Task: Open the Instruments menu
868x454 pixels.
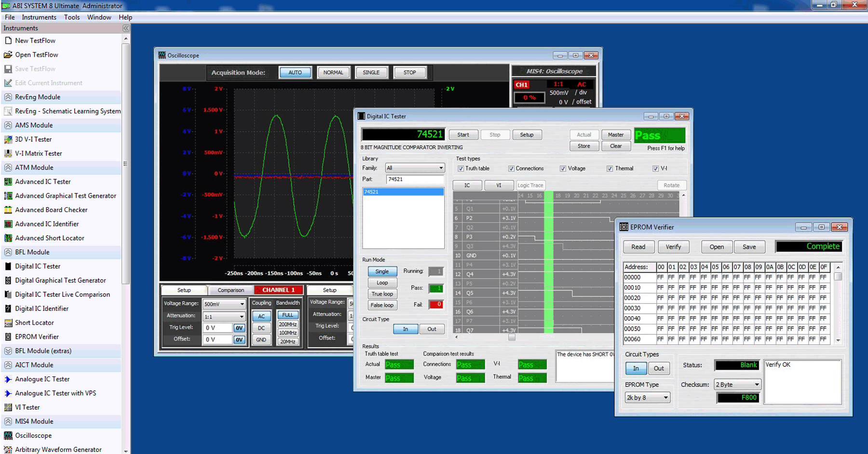Action: (39, 17)
